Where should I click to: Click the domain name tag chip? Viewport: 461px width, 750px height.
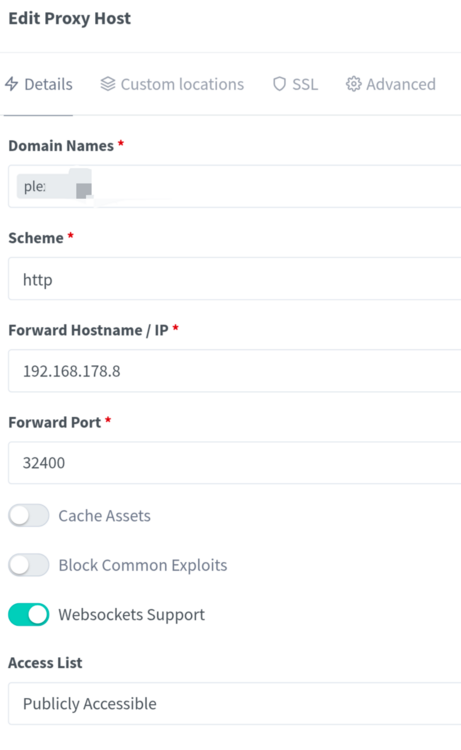(54, 186)
